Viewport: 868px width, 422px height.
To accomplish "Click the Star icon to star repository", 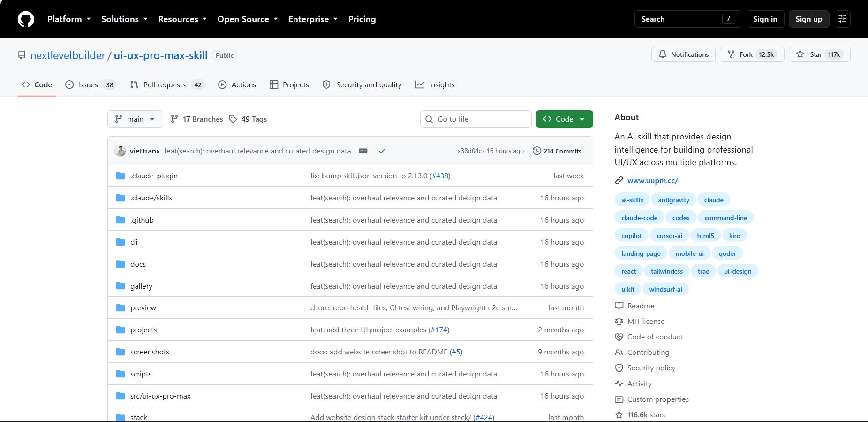I will (800, 54).
